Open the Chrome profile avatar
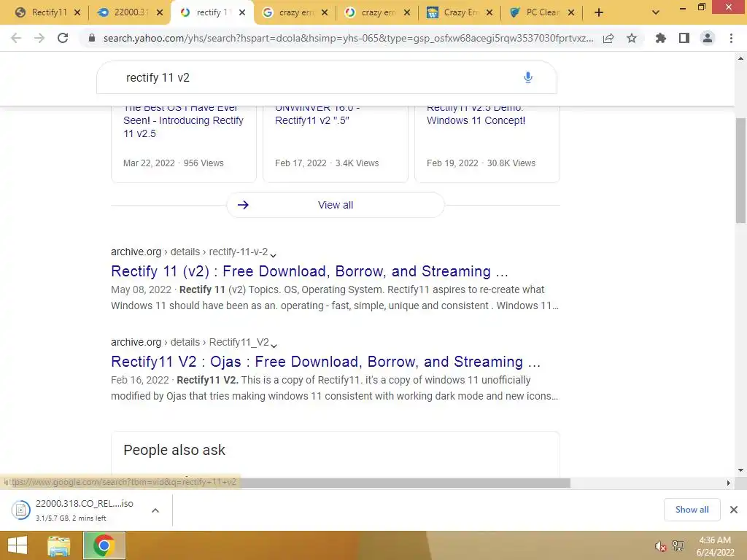Image resolution: width=747 pixels, height=560 pixels. coord(708,38)
